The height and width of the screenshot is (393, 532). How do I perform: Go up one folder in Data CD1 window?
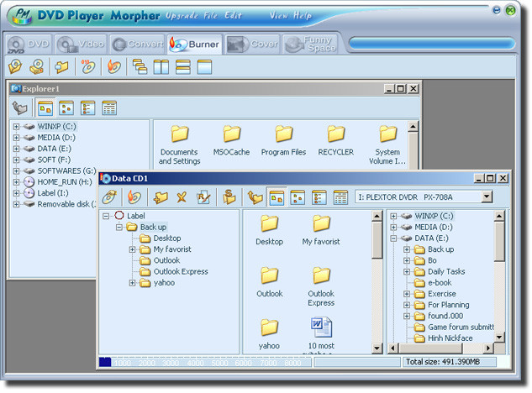click(x=255, y=197)
